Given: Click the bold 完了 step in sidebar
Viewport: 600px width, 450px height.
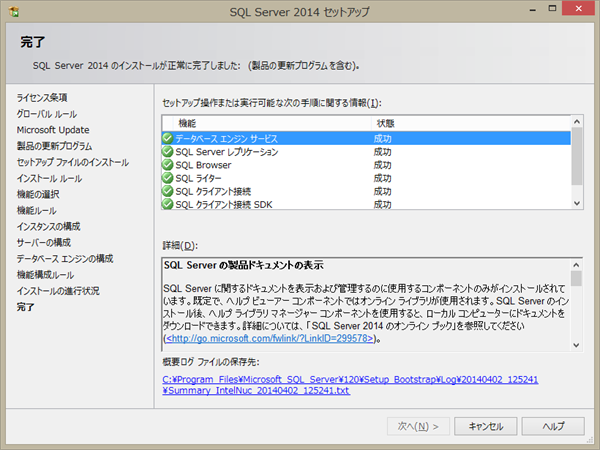Looking at the screenshot, I should point(25,307).
